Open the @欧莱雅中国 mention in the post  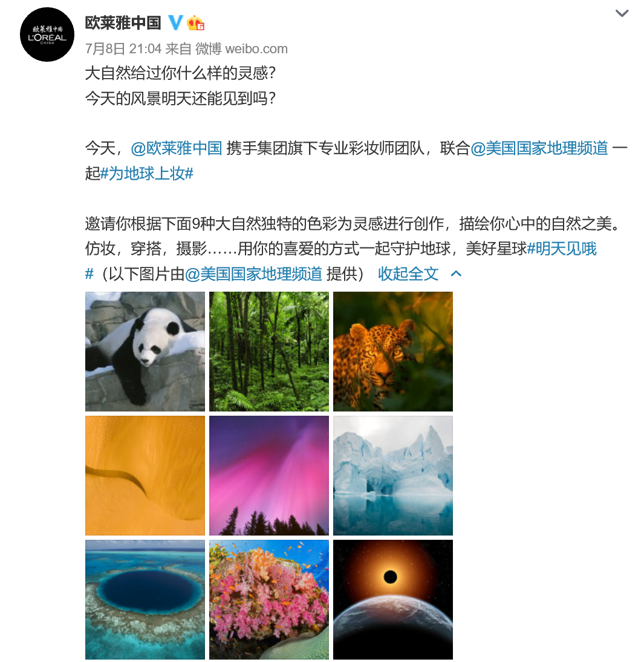click(177, 148)
